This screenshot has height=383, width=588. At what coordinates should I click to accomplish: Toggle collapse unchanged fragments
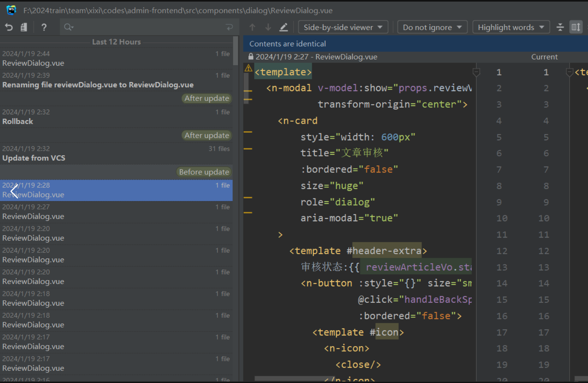[560, 27]
